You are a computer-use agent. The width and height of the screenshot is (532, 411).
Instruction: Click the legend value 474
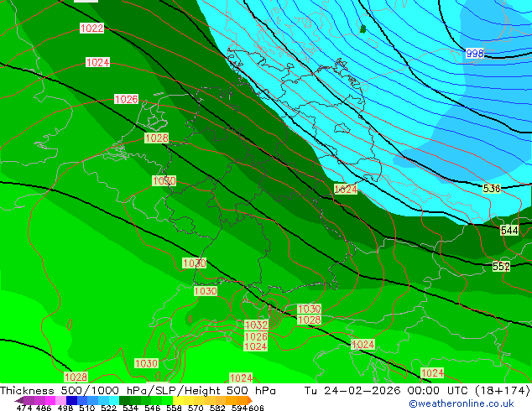[x=24, y=408]
